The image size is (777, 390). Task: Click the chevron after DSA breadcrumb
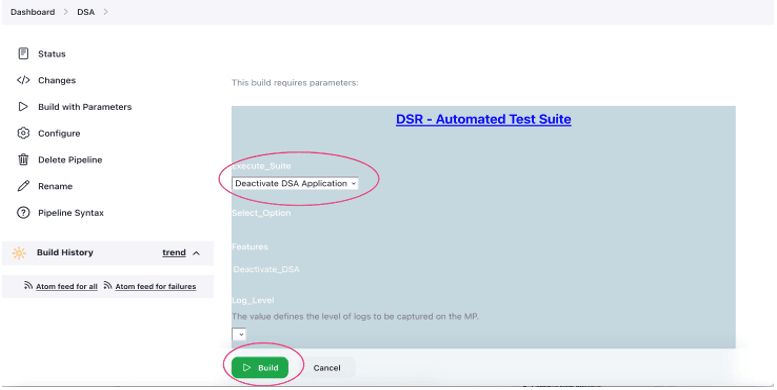(106, 12)
